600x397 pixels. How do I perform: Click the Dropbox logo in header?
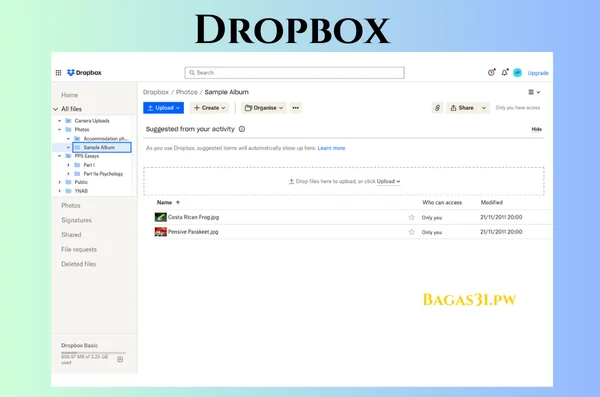[84, 73]
